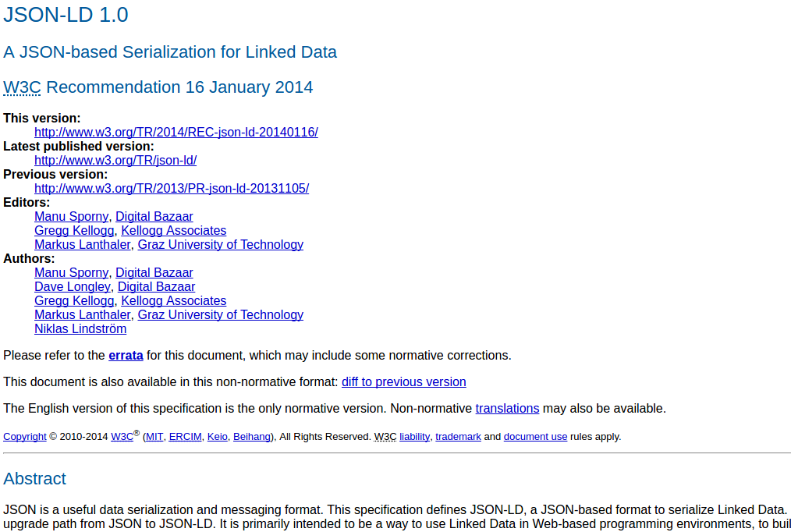Click the 'Editors:' label
Image resolution: width=791 pixels, height=532 pixels.
(27, 203)
